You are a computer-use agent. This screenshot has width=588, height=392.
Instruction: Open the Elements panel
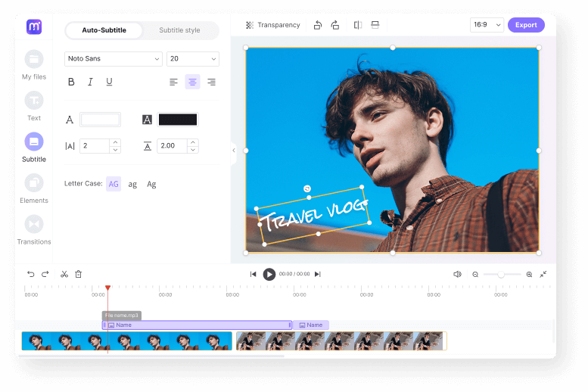click(x=34, y=188)
